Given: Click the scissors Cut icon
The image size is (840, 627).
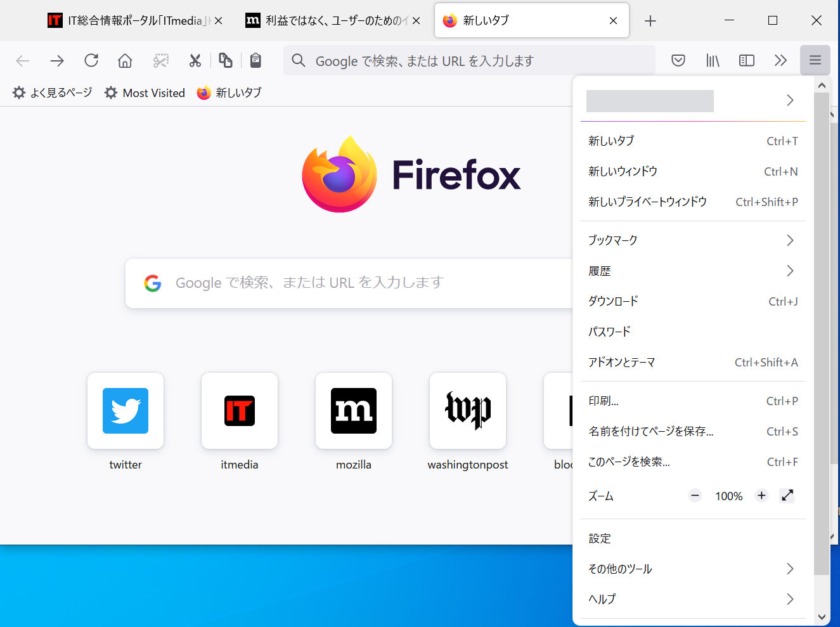Looking at the screenshot, I should (x=195, y=61).
